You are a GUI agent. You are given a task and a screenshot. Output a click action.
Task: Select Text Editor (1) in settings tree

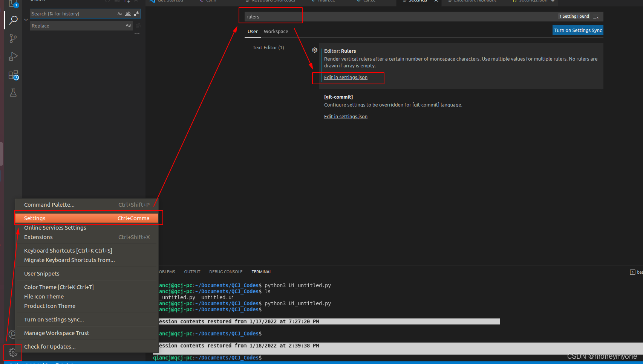tap(268, 48)
